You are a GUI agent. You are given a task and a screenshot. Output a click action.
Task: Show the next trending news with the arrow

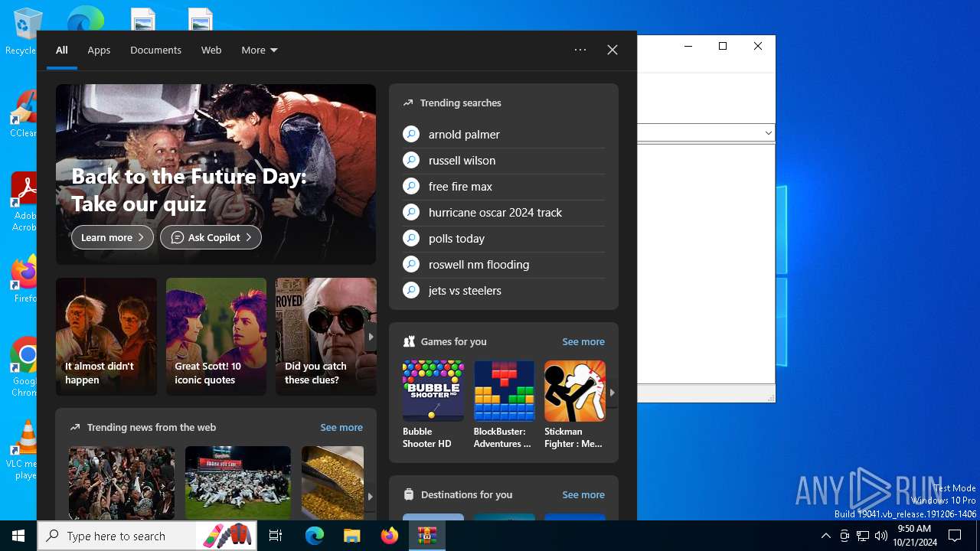[371, 496]
